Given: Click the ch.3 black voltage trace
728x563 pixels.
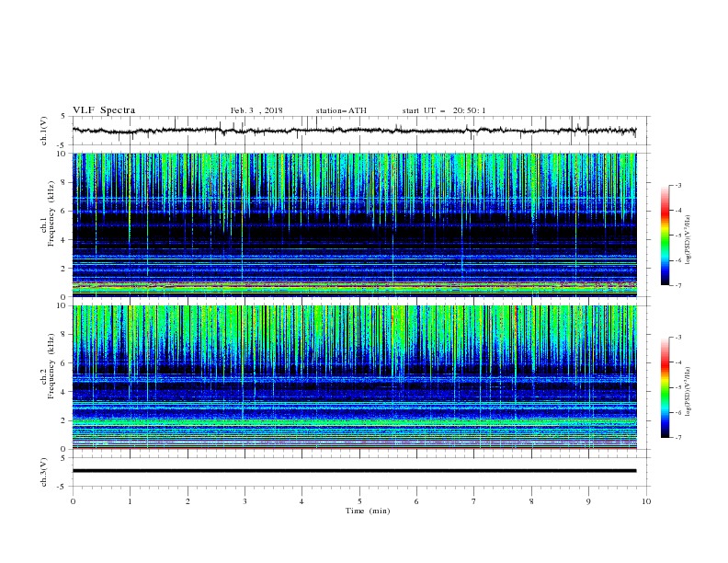Looking at the screenshot, I should [354, 471].
